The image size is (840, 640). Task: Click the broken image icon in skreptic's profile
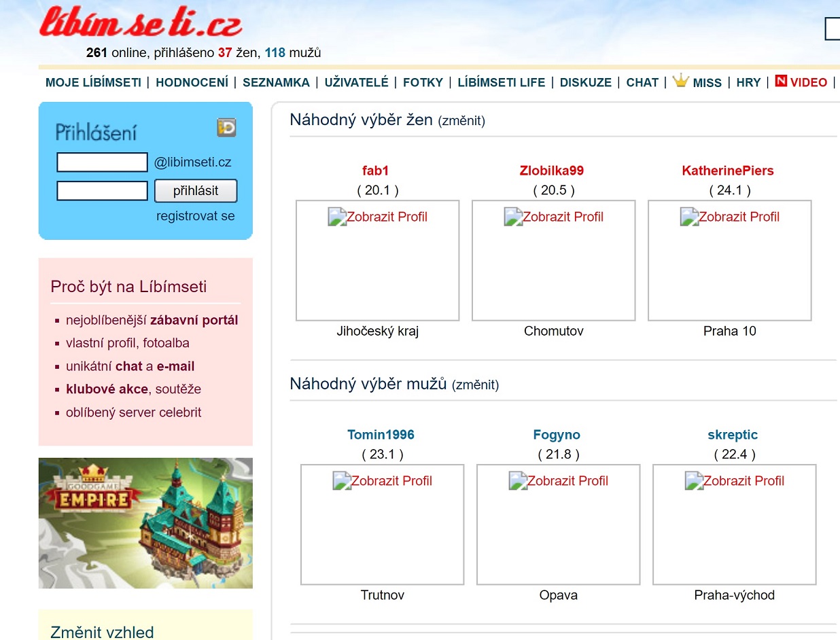point(694,481)
